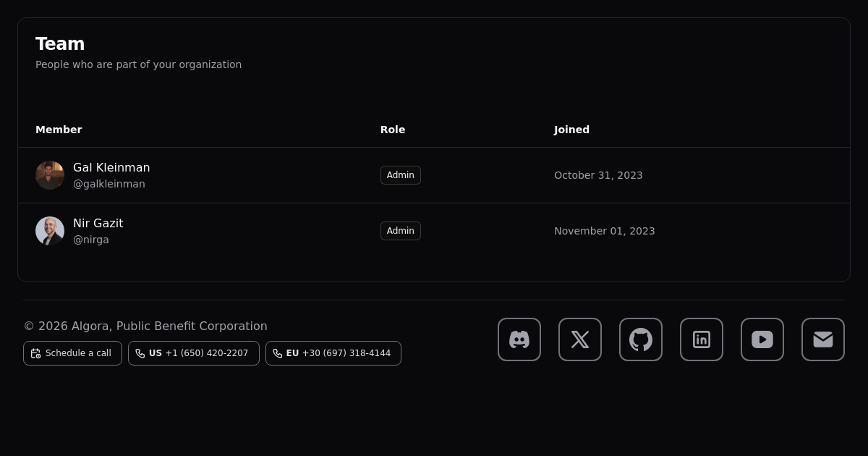Image resolution: width=868 pixels, height=456 pixels.
Task: Open Gal Kleinman's name in member list
Action: coord(111,168)
